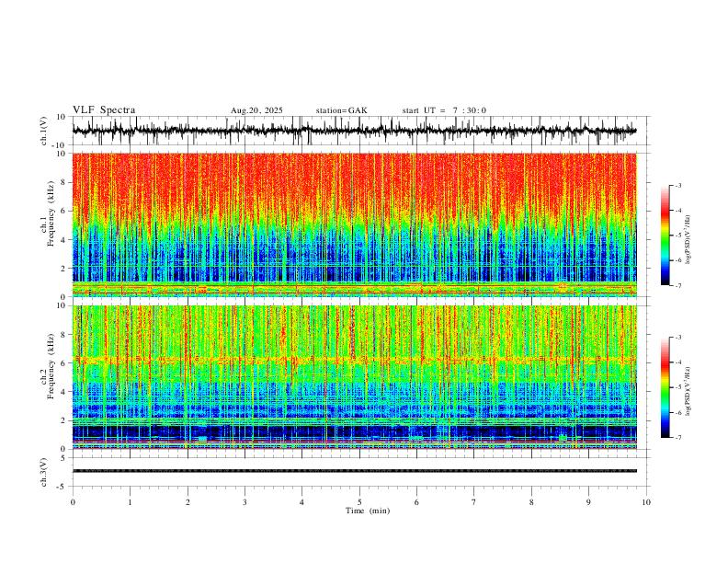Click the ch.1 colorbar log(PSD) label
728x563 pixels.
688,240
